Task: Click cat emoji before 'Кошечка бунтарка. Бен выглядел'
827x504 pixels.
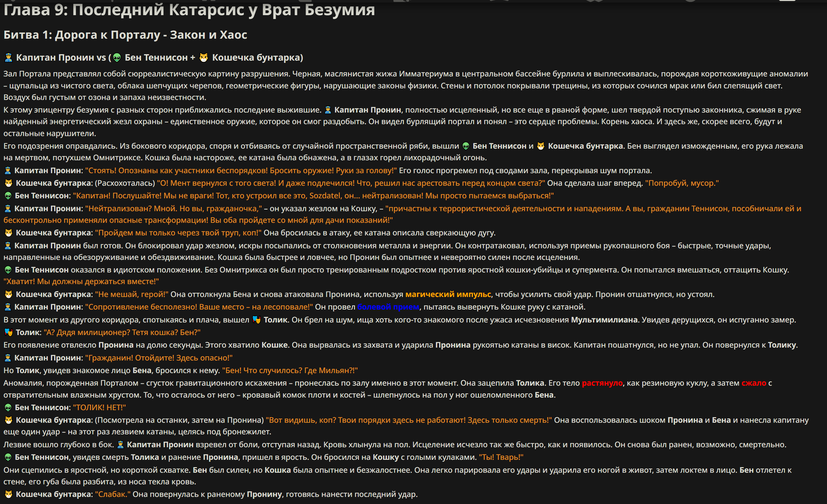Action: pos(541,146)
